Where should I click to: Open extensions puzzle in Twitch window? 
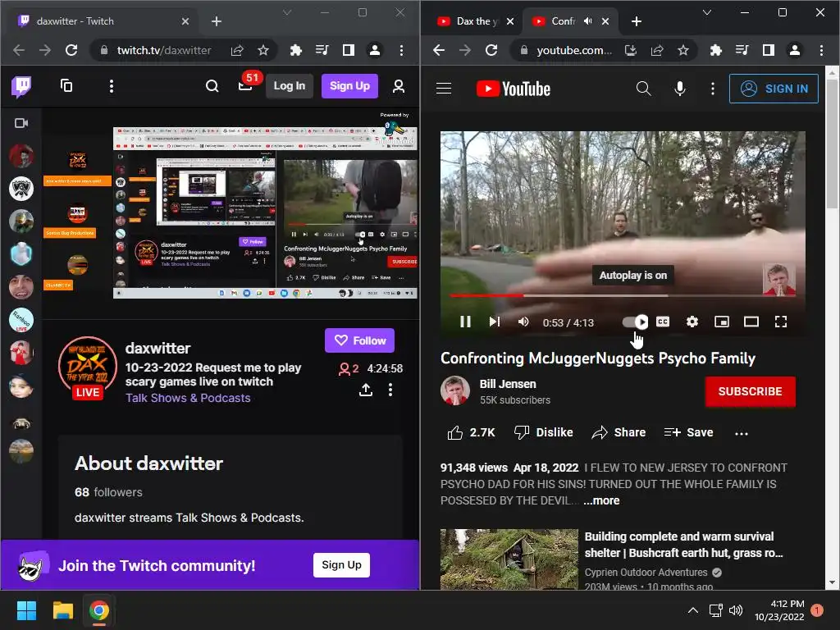[295, 50]
